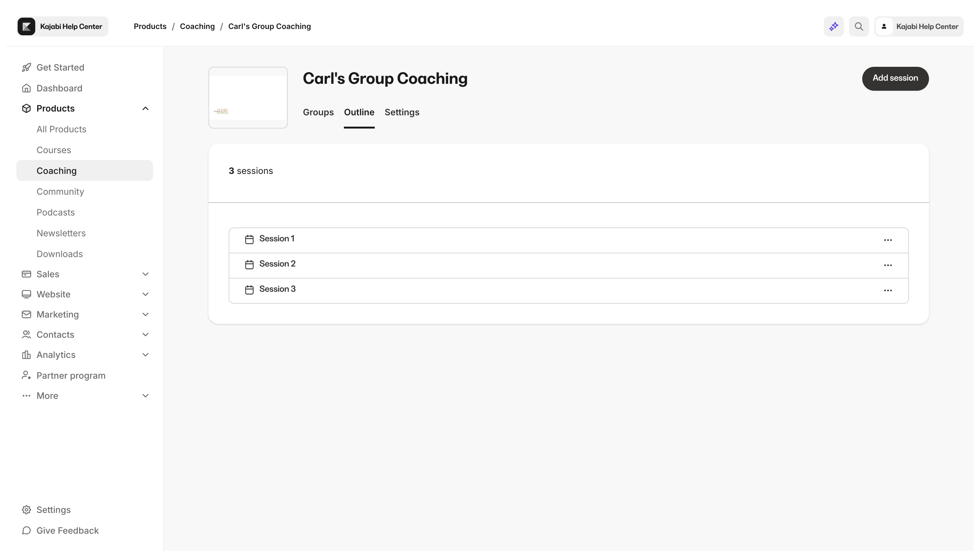The width and height of the screenshot is (980, 557).
Task: Click the Analytics bar chart icon
Action: coord(26,355)
